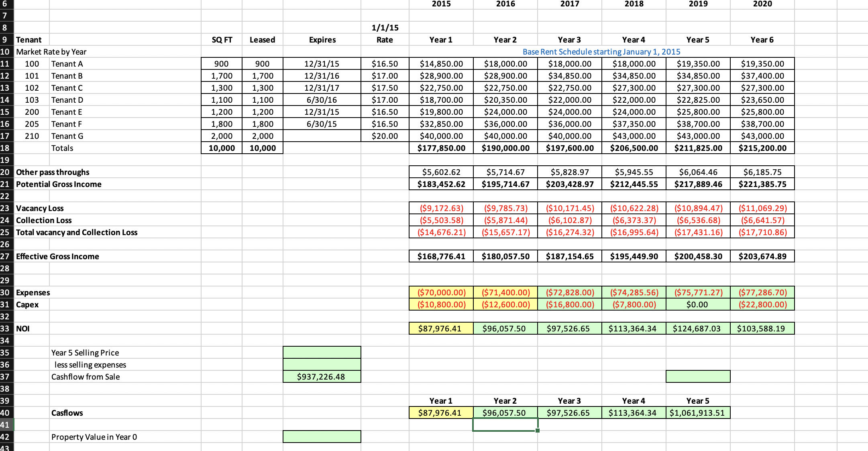The image size is (868, 451).
Task: Select row 18 header
Action: [x=6, y=148]
